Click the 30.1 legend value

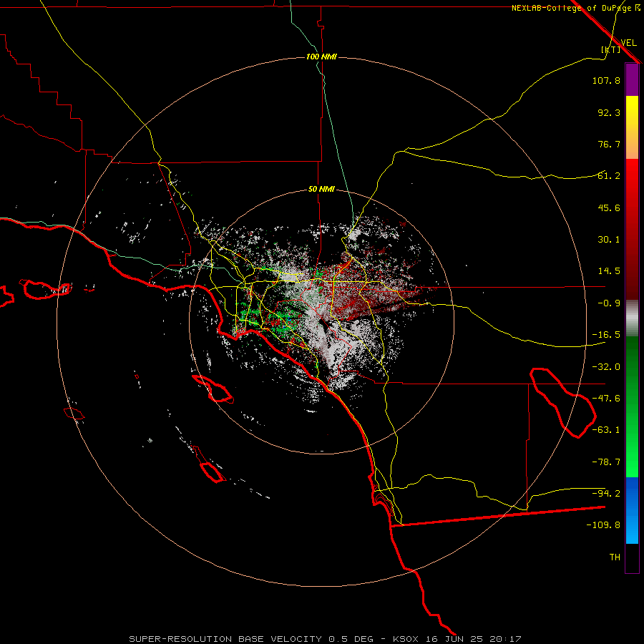click(609, 240)
